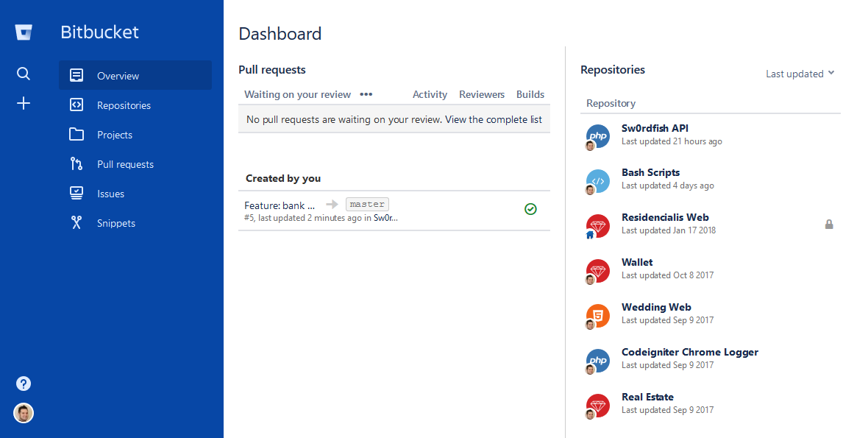The image size is (868, 438).
Task: Open the user profile avatar in the sidebar
Action: point(24,412)
